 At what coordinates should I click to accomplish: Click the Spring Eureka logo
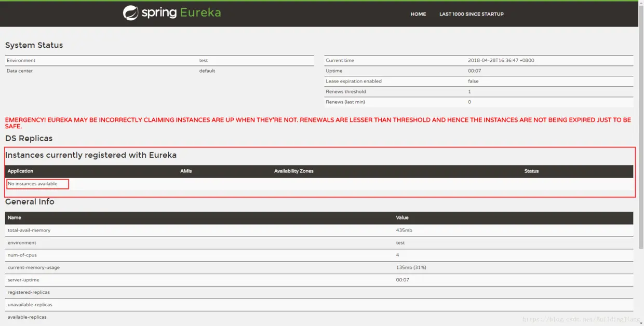(172, 12)
